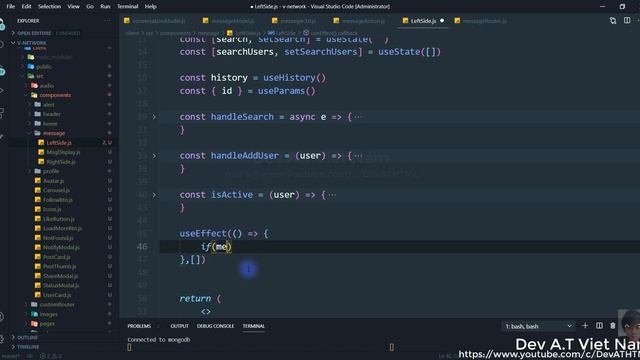Open Avatar.js from the explorer
Image resolution: width=640 pixels, height=360 pixels.
pyautogui.click(x=53, y=181)
